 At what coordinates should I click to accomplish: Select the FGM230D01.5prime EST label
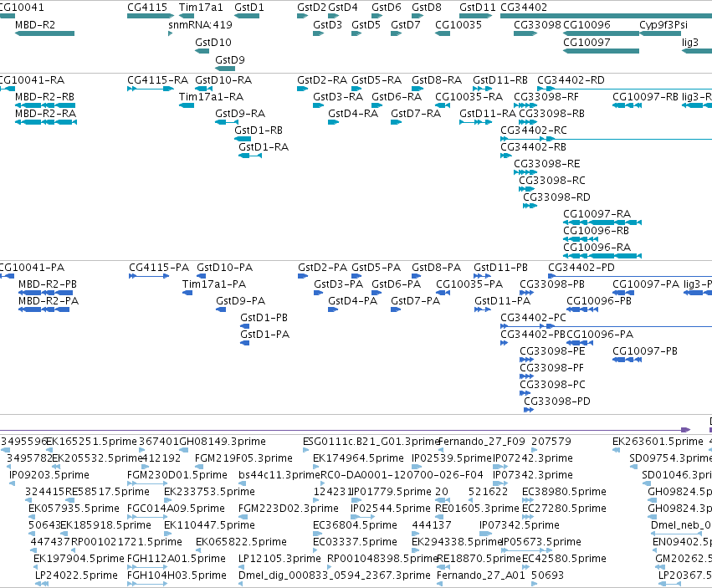(x=177, y=475)
